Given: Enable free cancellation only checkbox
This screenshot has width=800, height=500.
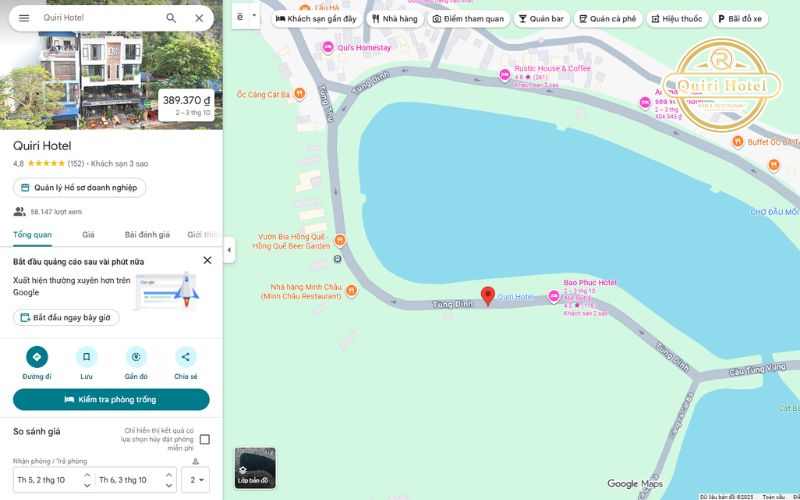Looking at the screenshot, I should (x=205, y=439).
